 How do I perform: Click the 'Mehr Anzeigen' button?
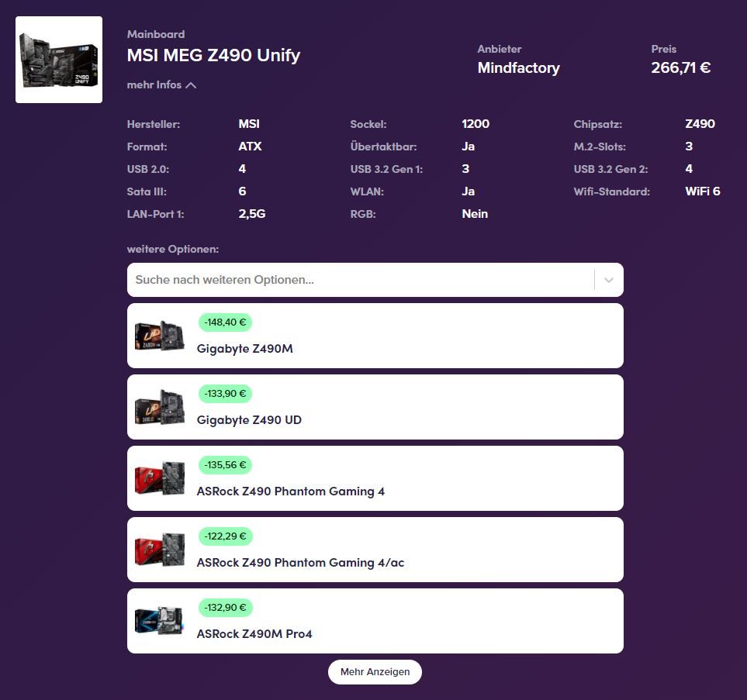375,672
